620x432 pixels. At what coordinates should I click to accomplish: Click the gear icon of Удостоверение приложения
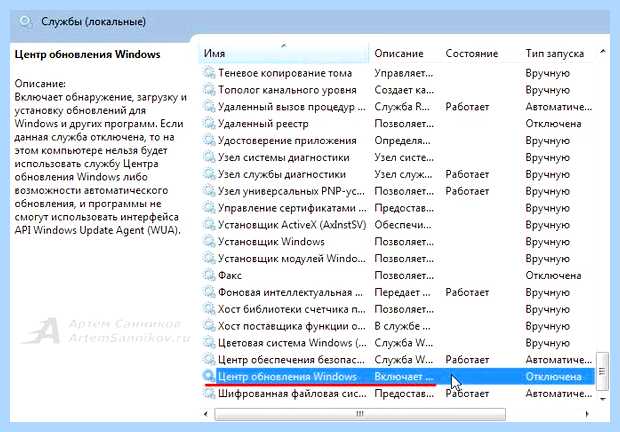coord(208,141)
